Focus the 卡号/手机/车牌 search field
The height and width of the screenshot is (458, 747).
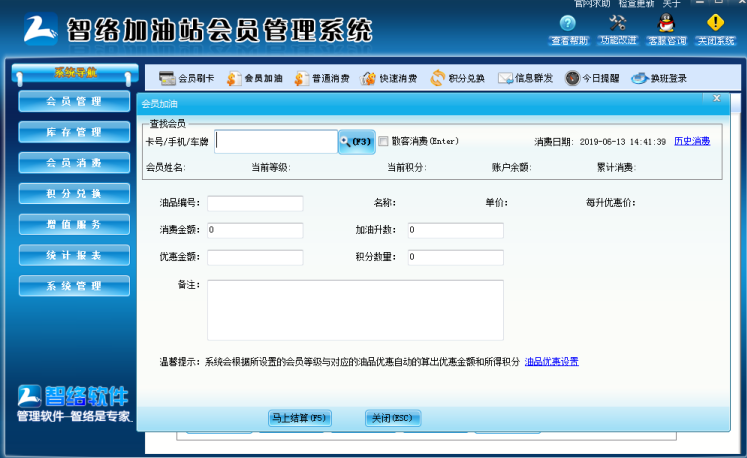click(x=276, y=142)
